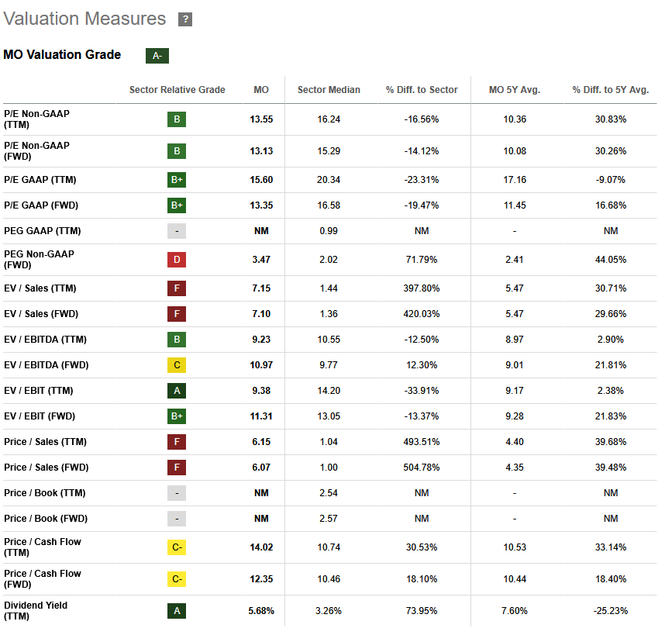Click the MO 5Y Avg. column header

pyautogui.click(x=515, y=90)
